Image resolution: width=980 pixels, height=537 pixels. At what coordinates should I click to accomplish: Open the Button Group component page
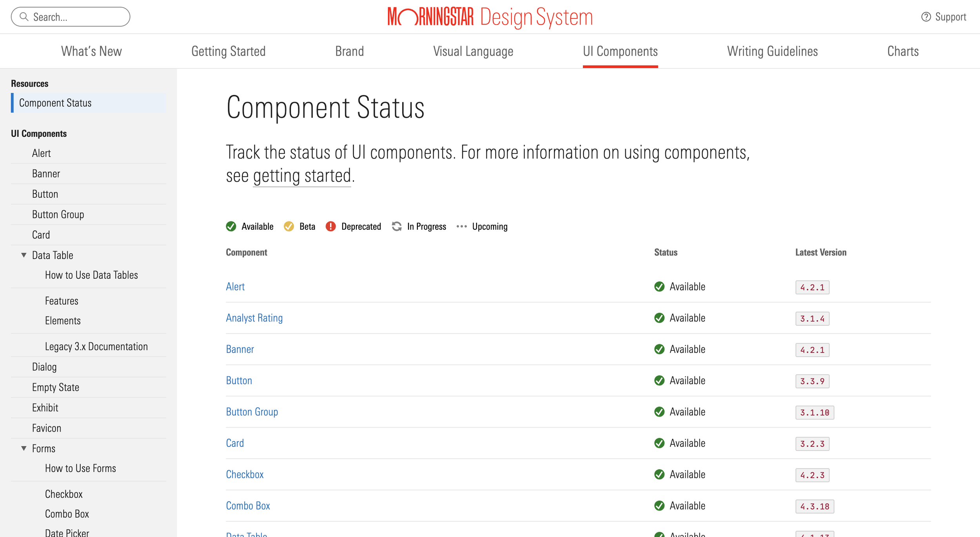click(252, 412)
